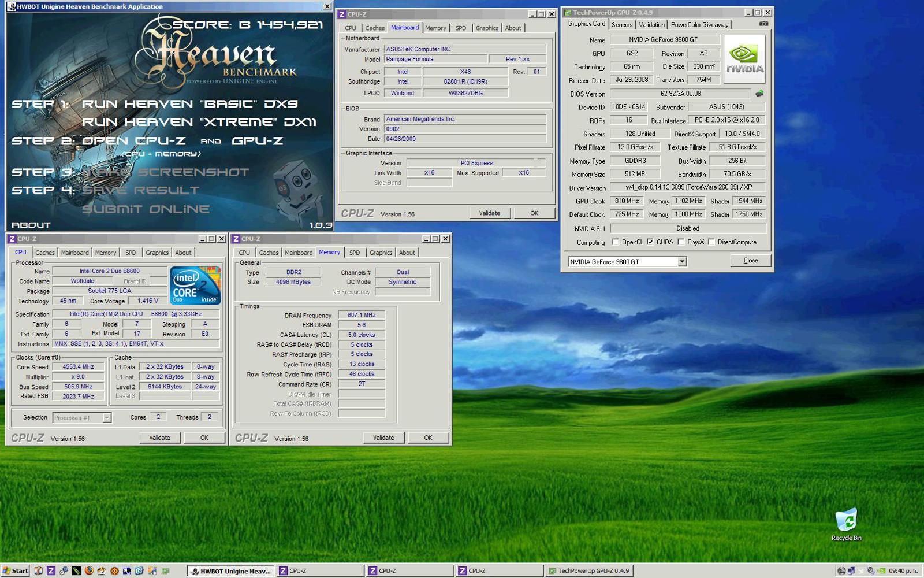Viewport: 924px width, 578px height.
Task: Toggle the CUDA checkbox in GPU-Z
Action: 650,242
